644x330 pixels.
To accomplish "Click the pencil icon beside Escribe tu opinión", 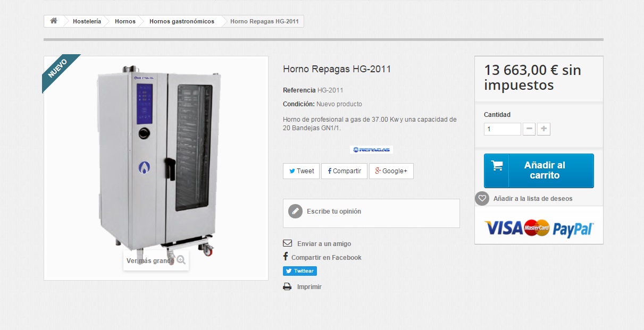I will pyautogui.click(x=295, y=211).
